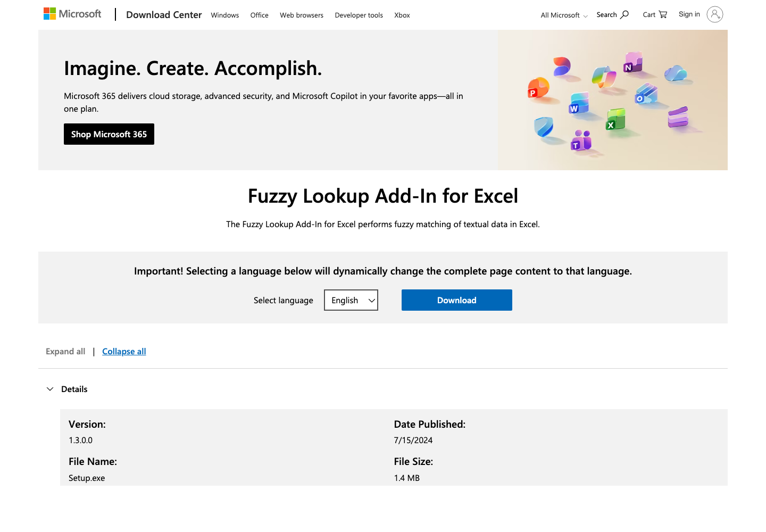Click the Cart label in header
The height and width of the screenshot is (532, 766).
tap(649, 15)
